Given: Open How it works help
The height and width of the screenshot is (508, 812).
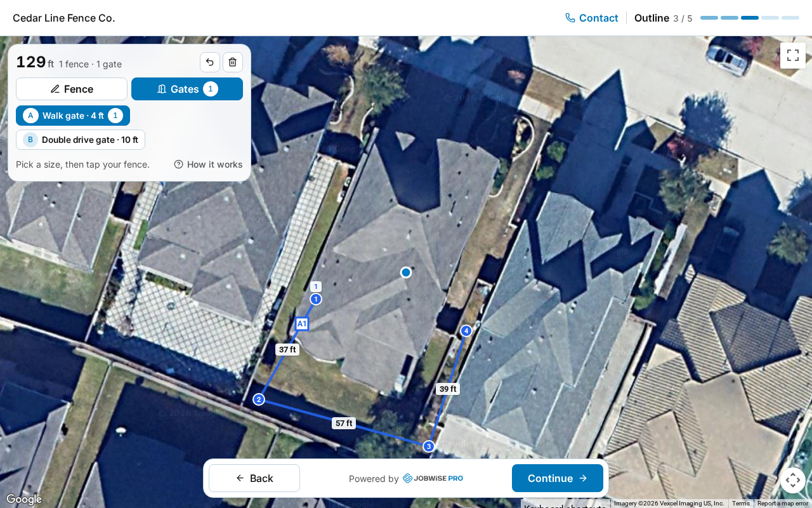Looking at the screenshot, I should pos(208,164).
